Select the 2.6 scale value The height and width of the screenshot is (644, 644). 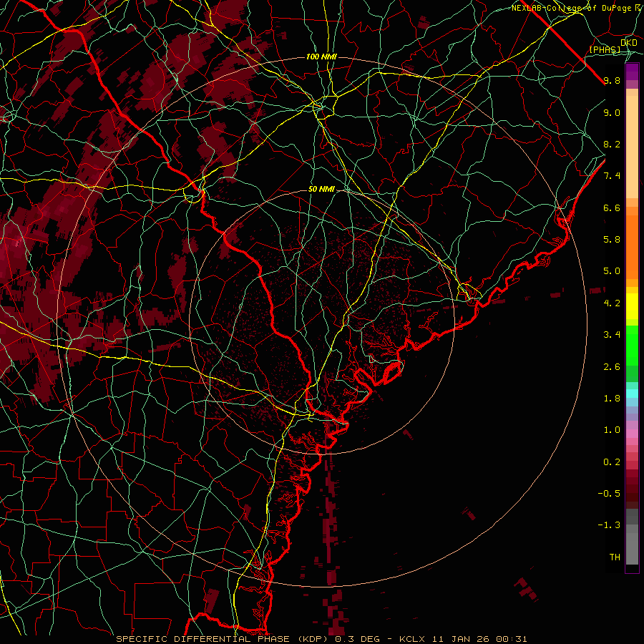point(612,367)
